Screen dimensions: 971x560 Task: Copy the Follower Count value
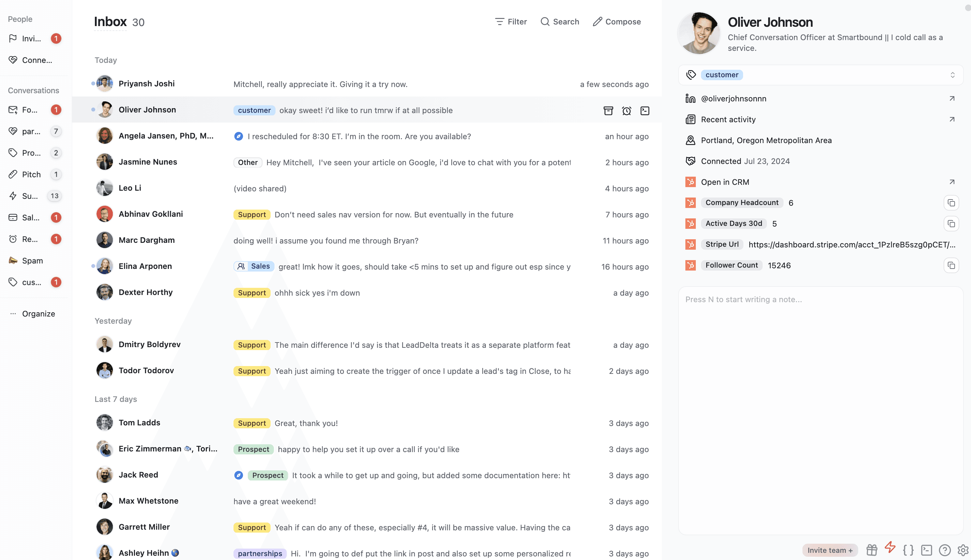951,265
